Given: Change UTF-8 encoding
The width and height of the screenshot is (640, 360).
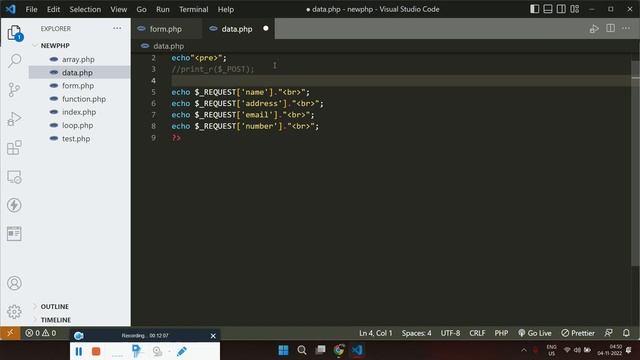Looking at the screenshot, I should pos(450,333).
